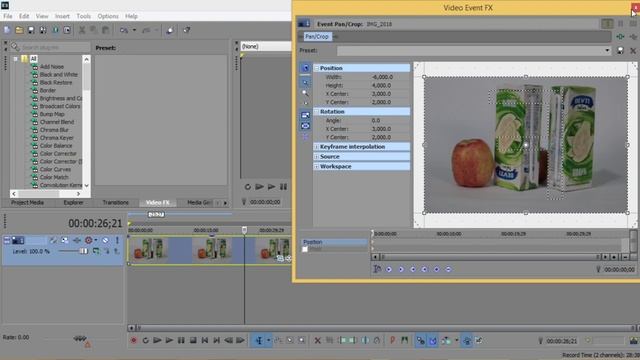Expand the Keyframe interpolation section
The height and width of the screenshot is (360, 640).
(x=316, y=147)
